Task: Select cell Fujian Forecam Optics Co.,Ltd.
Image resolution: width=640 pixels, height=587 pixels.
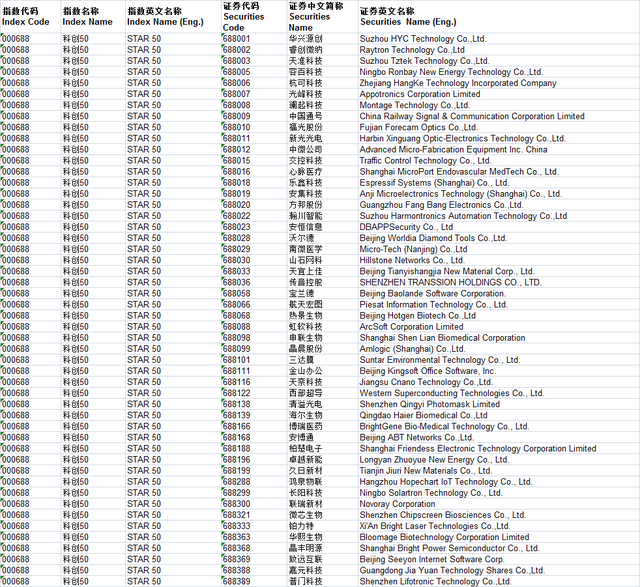Action: 498,127
